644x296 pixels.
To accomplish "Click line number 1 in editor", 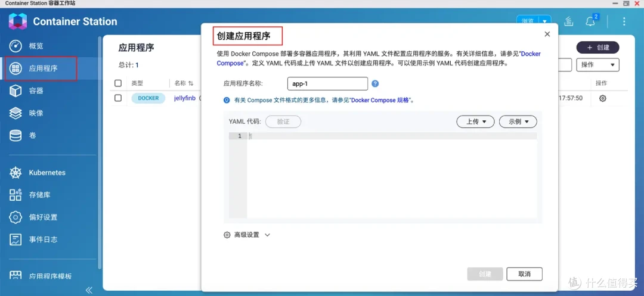I will (x=240, y=136).
